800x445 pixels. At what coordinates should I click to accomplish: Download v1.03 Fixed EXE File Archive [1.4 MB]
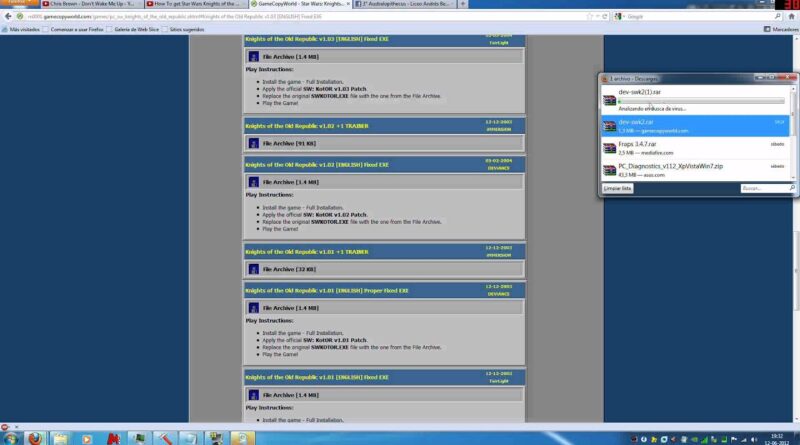point(290,57)
